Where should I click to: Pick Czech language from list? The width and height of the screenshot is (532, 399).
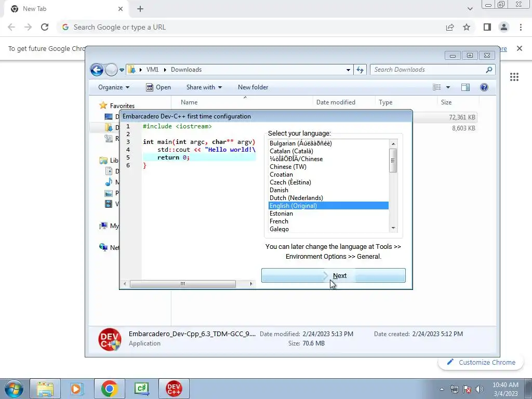[x=328, y=182]
